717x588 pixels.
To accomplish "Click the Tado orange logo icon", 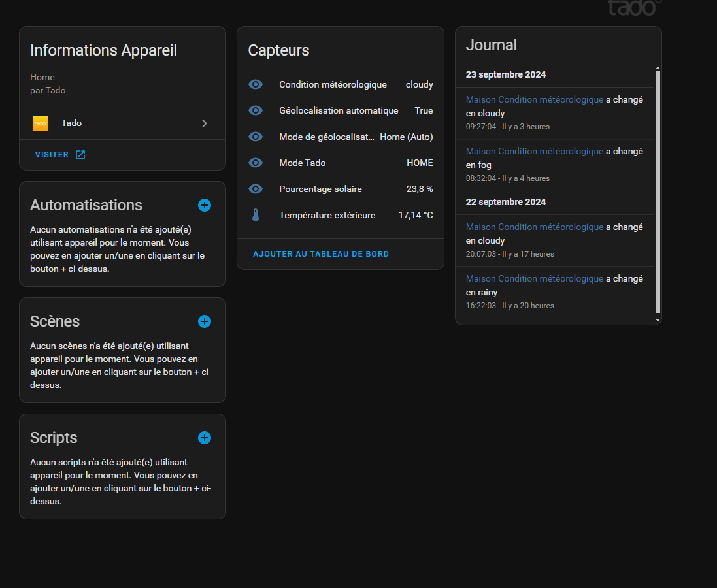I will (x=41, y=123).
